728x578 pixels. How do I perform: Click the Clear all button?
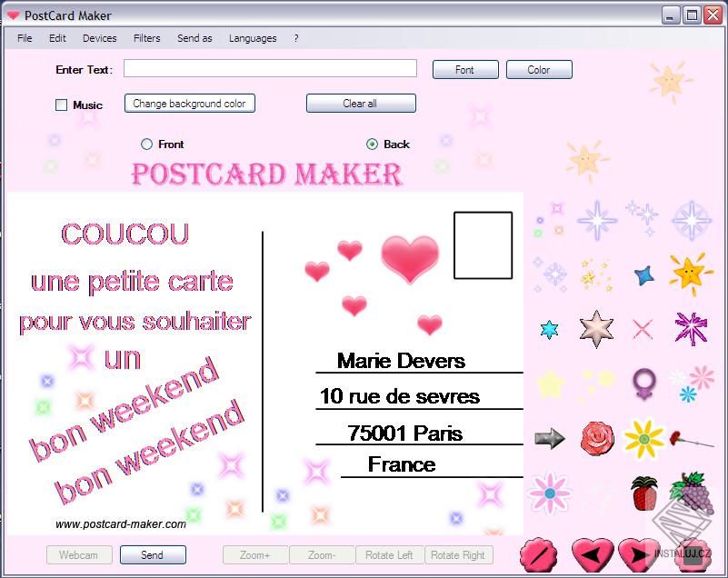[x=360, y=104]
